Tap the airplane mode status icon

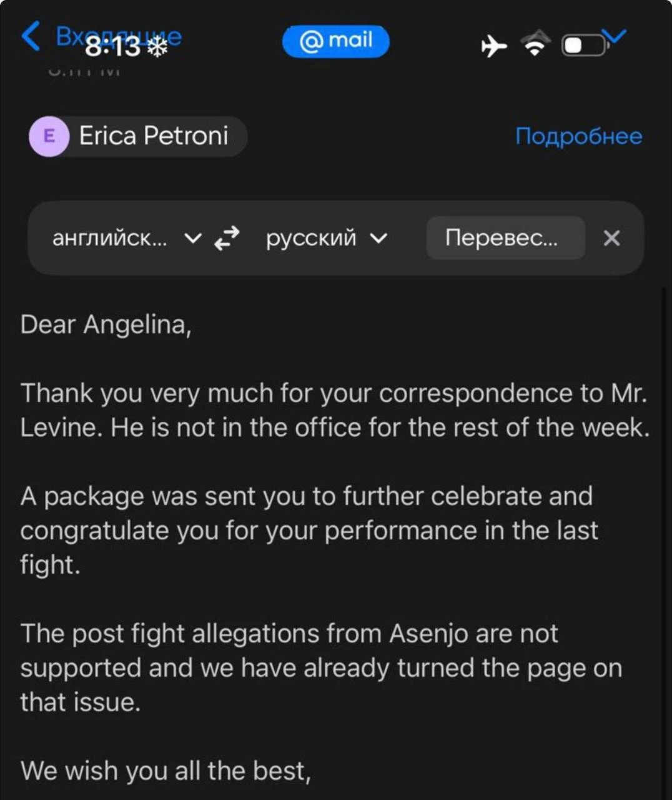point(494,46)
